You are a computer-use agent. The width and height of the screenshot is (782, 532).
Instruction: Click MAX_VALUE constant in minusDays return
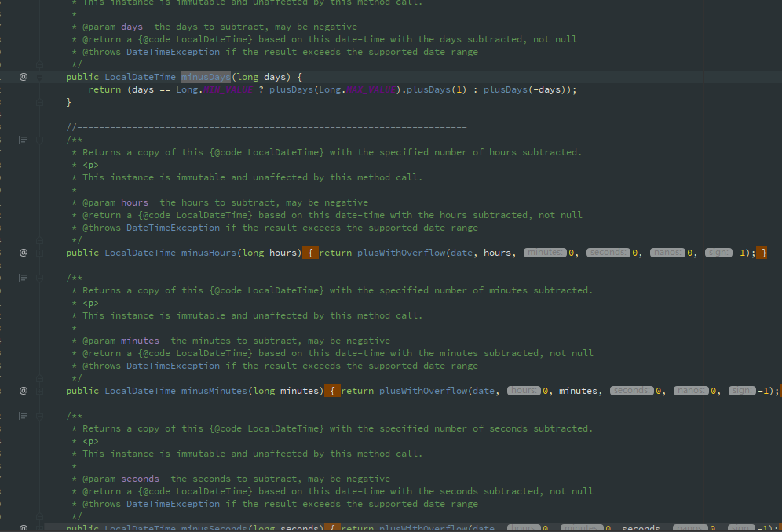click(371, 89)
